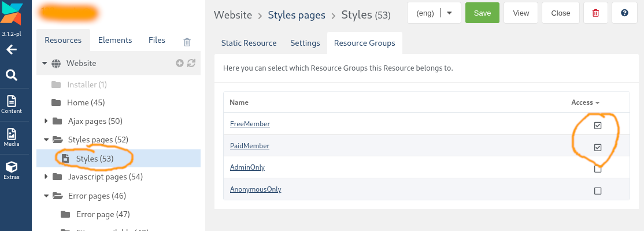Collapse the Styles pages folder
The width and height of the screenshot is (644, 231).
coord(46,140)
